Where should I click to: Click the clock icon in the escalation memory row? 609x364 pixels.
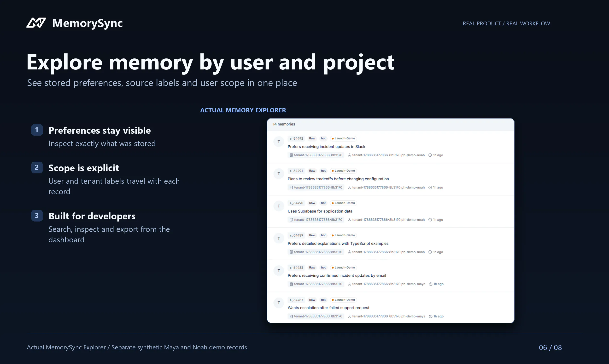pyautogui.click(x=431, y=316)
